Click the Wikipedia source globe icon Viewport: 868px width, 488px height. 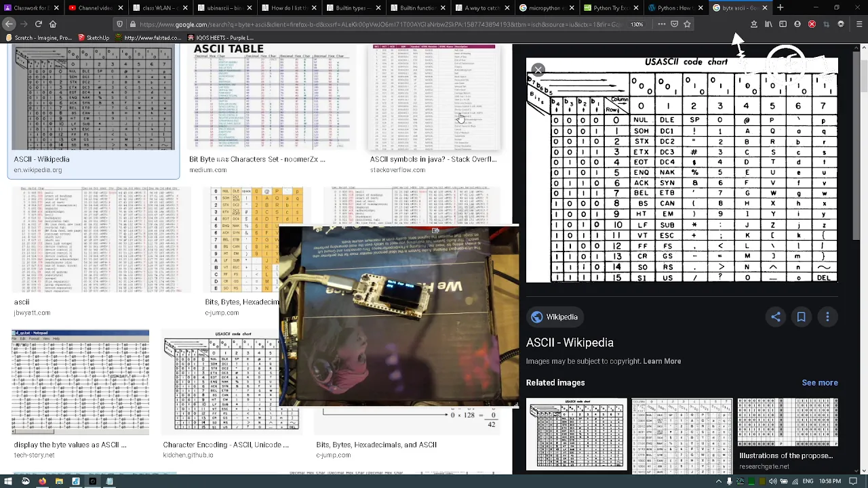[536, 317]
